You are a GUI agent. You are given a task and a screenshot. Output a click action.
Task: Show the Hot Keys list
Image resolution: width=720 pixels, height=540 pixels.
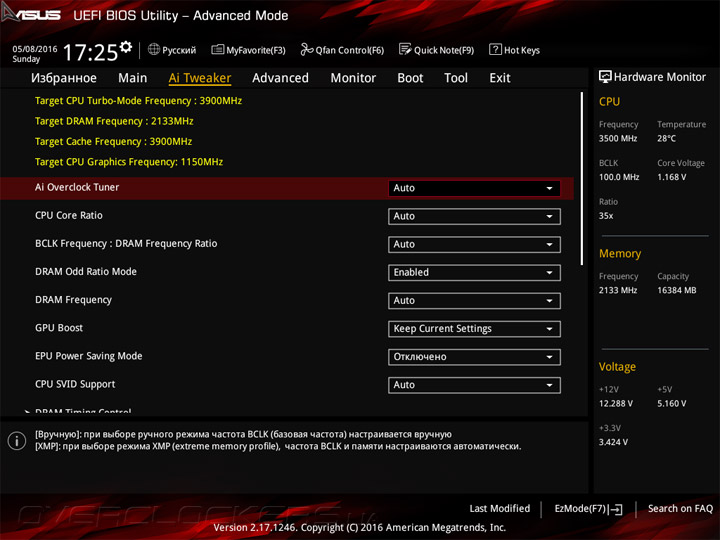pyautogui.click(x=515, y=50)
